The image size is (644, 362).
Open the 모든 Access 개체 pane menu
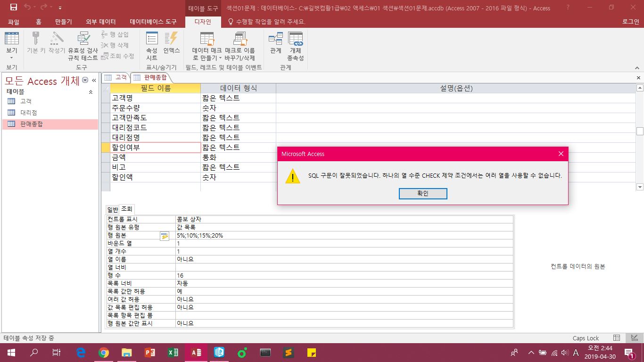(x=85, y=81)
